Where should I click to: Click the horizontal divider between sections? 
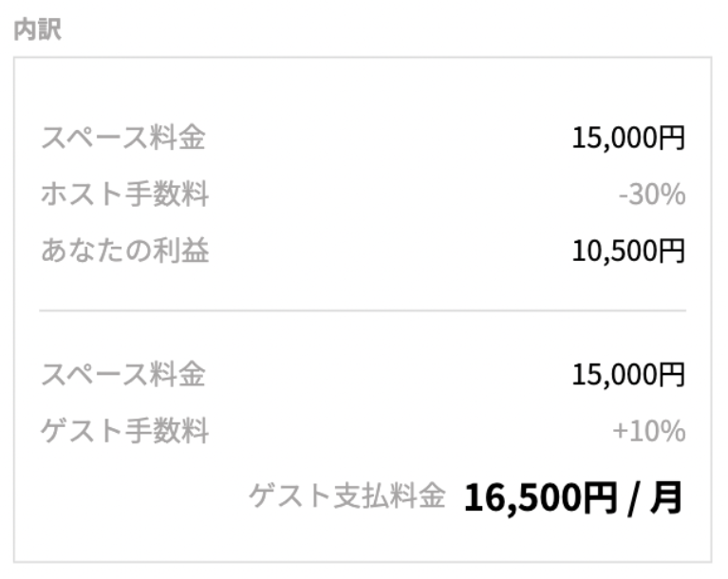(x=362, y=310)
